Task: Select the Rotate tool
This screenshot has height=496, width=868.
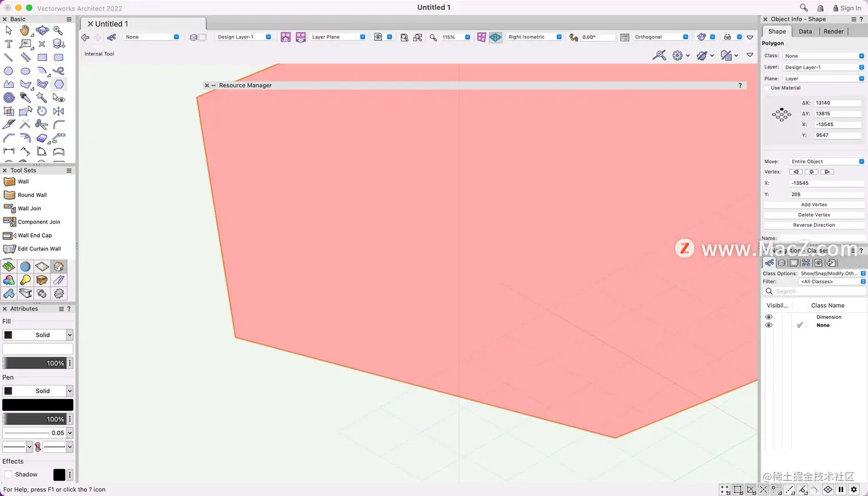Action: pos(42,111)
